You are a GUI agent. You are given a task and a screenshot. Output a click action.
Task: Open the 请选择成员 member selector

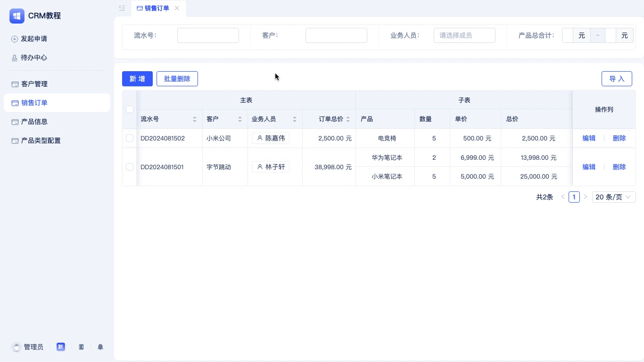(464, 35)
